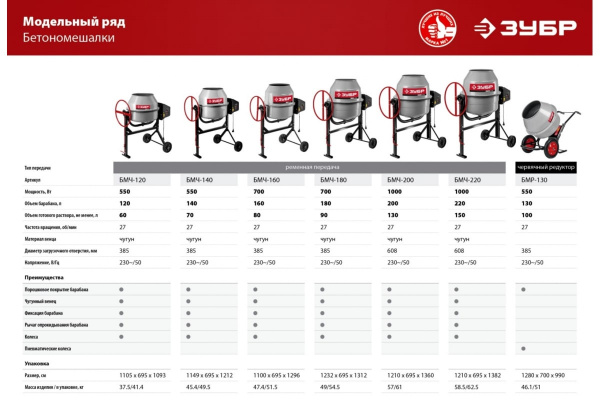Screen dimensions: 600x400
Task: Click the size '1210 x 695 x 1360'
Action: click(x=411, y=376)
